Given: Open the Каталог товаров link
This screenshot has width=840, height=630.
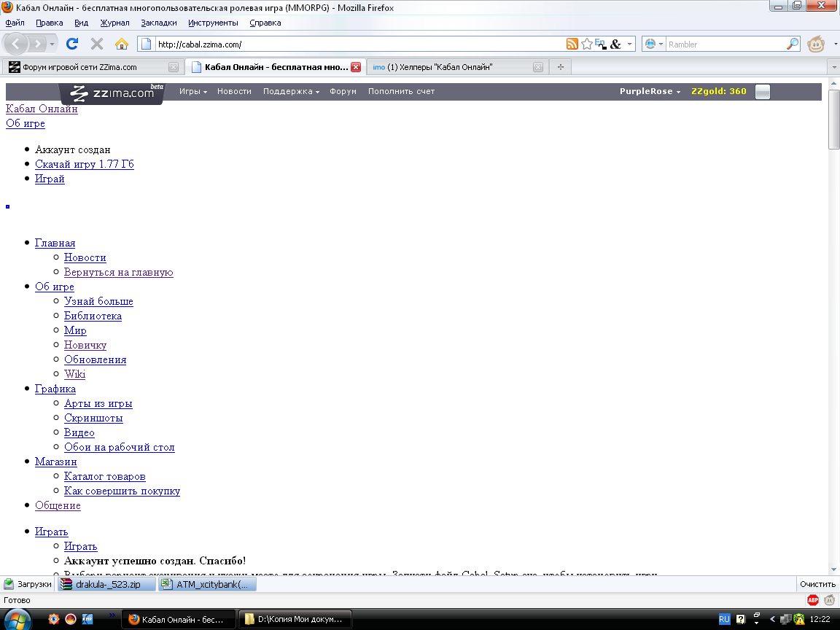Looking at the screenshot, I should 104,476.
